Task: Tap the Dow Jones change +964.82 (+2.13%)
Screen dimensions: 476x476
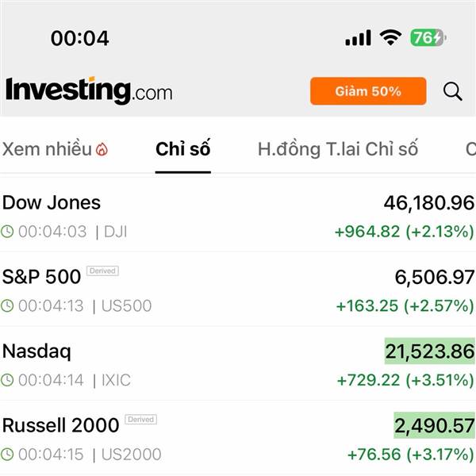Action: [x=404, y=232]
